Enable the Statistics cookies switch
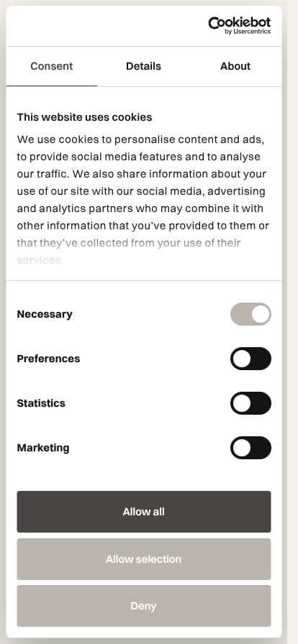The width and height of the screenshot is (298, 644). 250,403
